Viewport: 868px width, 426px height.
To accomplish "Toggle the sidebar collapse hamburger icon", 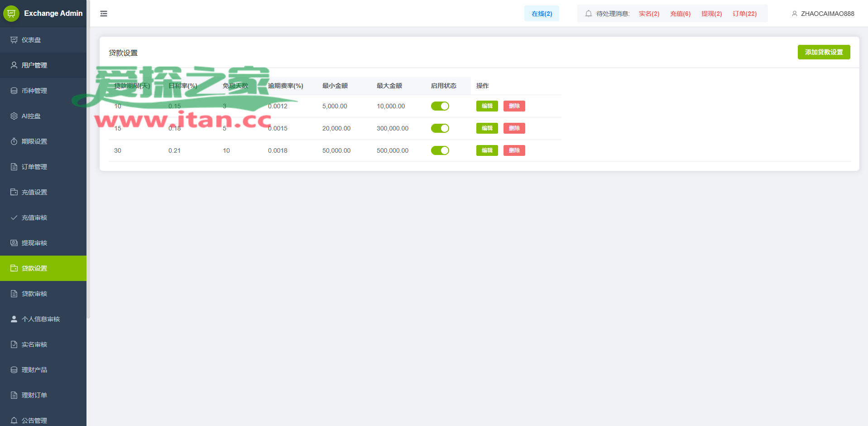I will pos(104,14).
